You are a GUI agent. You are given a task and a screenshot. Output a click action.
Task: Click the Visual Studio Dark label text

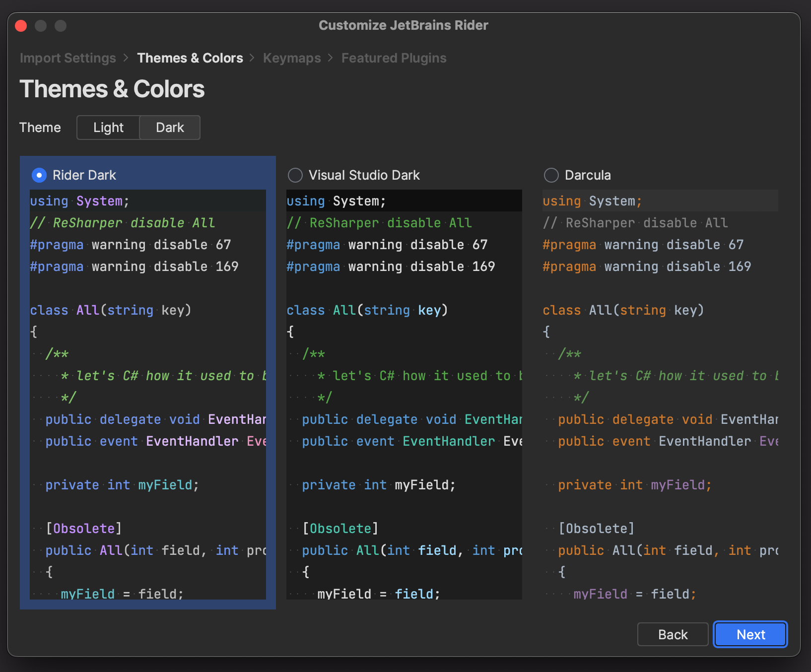[x=364, y=175]
